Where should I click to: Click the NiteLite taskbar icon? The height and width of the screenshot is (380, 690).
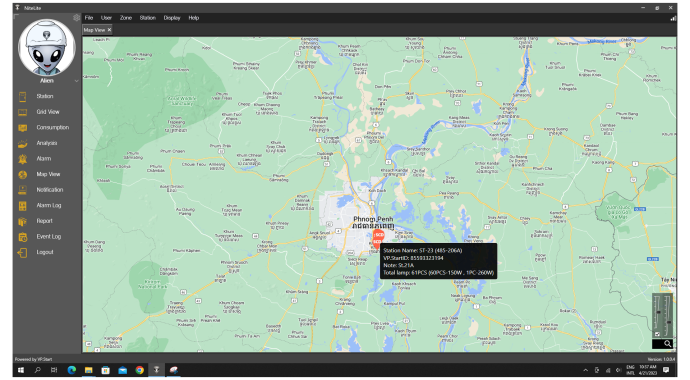156,370
